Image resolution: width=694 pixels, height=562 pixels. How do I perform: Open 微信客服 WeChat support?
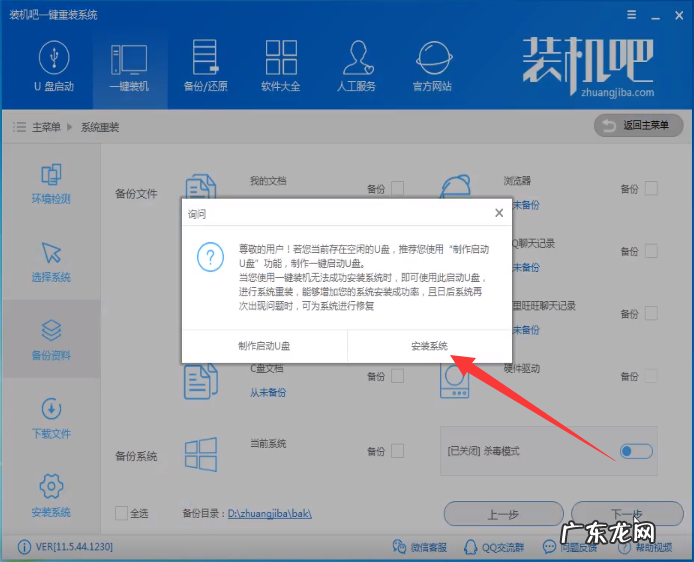click(x=420, y=547)
